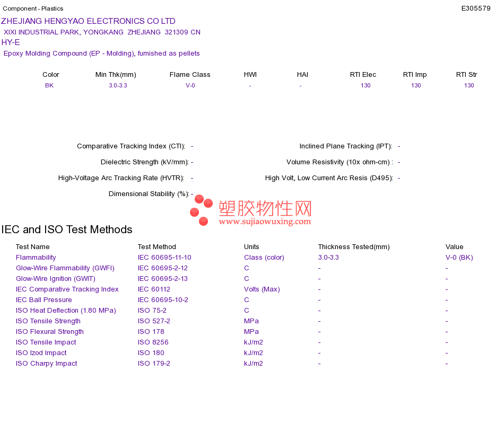Click the Flammability thickness tested 3.0-3.3
The height and width of the screenshot is (424, 504).
point(328,258)
